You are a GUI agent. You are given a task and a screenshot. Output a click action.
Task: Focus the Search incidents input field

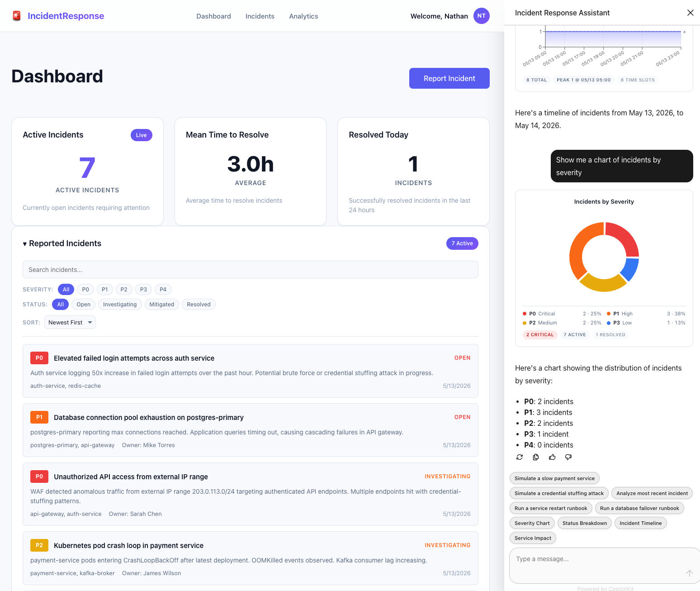coord(251,270)
